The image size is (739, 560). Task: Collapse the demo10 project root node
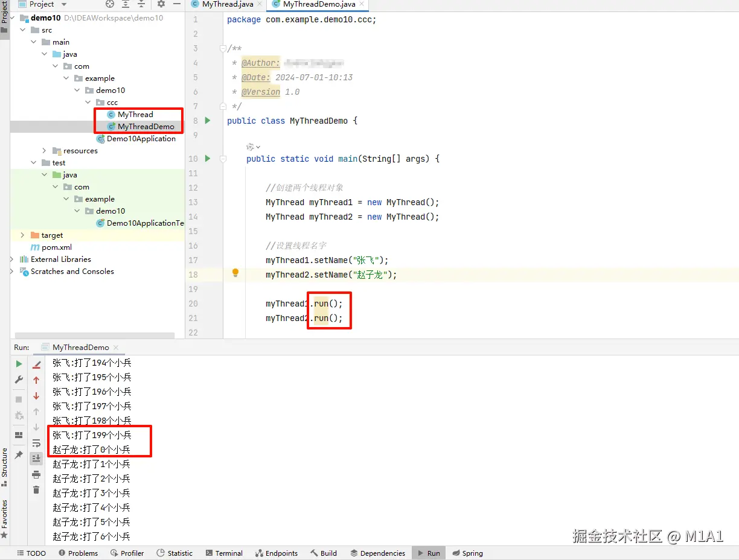[x=12, y=18]
